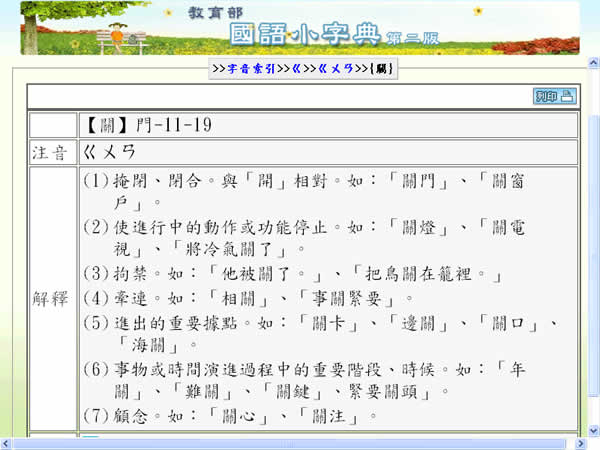Click the 「海關」 example word
Viewport: 600px width, 450px height.
click(x=148, y=345)
